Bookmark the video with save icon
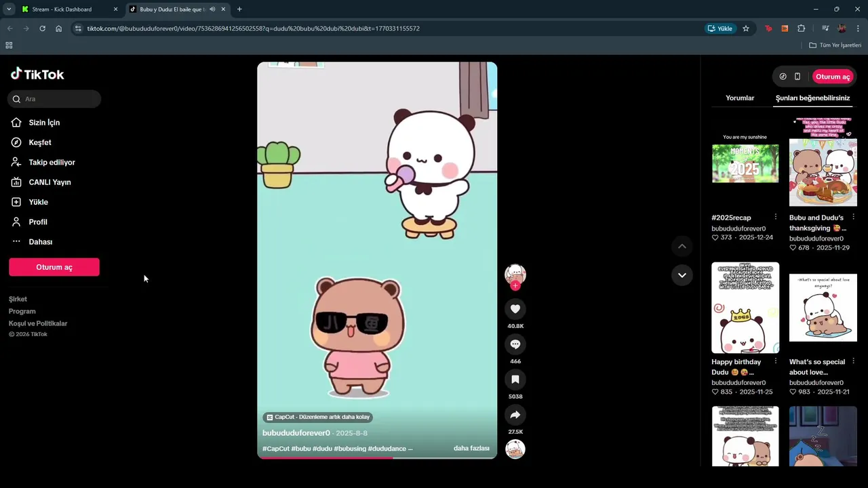The height and width of the screenshot is (488, 868). pyautogui.click(x=515, y=380)
